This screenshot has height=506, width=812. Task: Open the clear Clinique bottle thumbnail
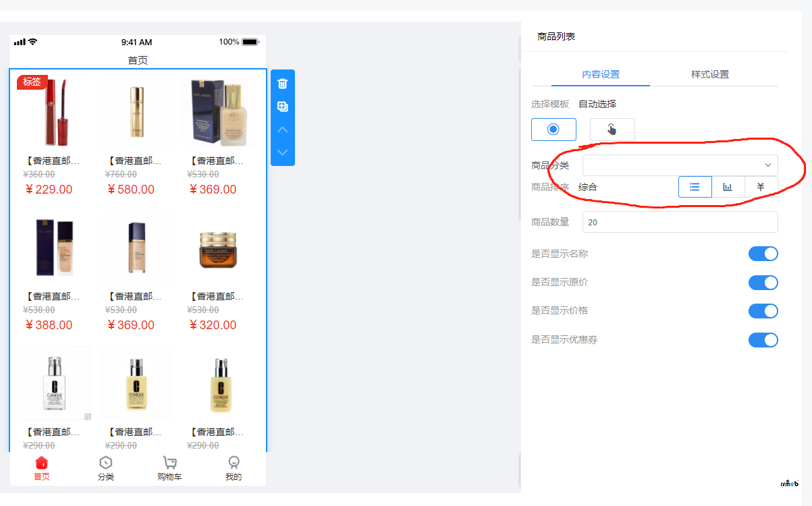[x=55, y=383]
